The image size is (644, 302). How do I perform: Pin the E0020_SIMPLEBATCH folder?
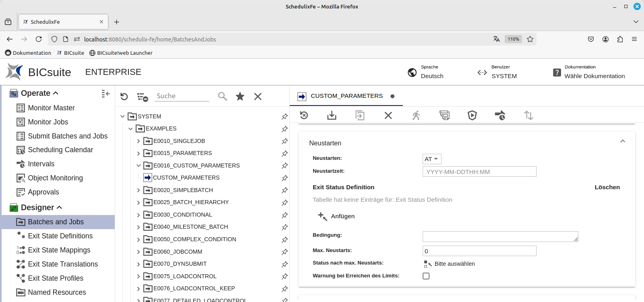pos(285,190)
